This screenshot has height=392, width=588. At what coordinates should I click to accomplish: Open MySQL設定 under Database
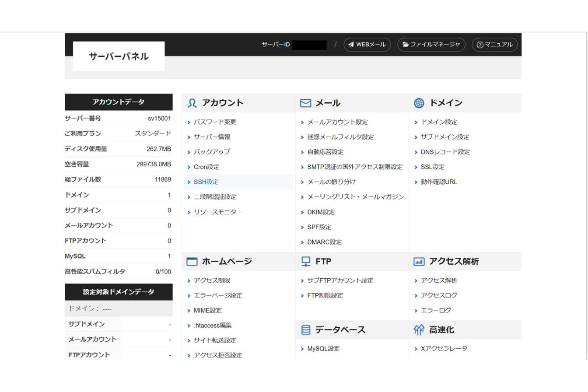(x=323, y=349)
